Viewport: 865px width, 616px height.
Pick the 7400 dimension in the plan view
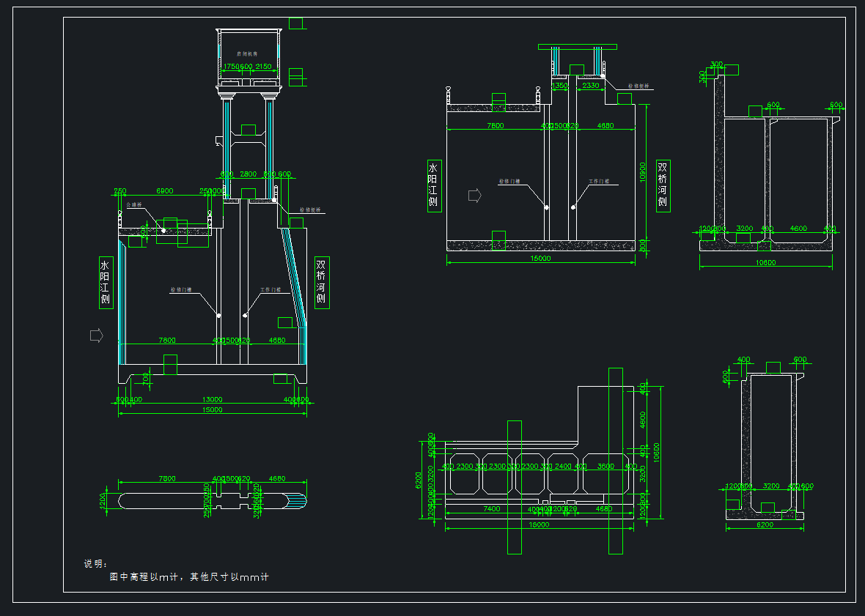492,509
